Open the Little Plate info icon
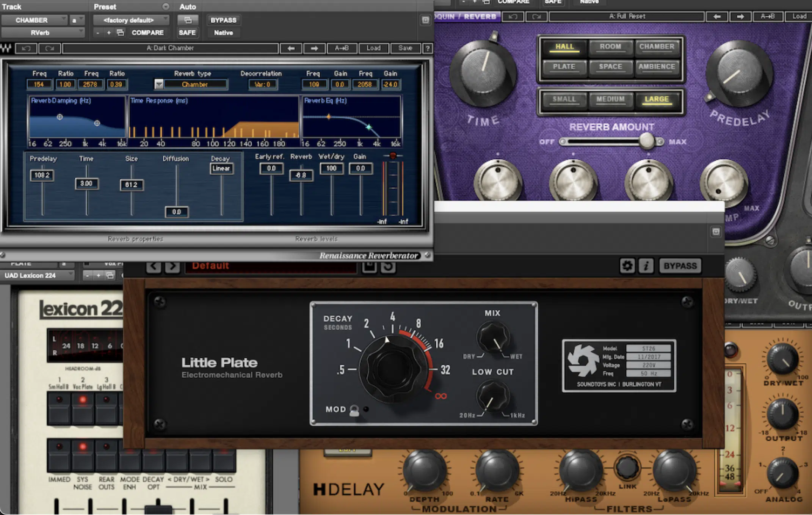 646,266
